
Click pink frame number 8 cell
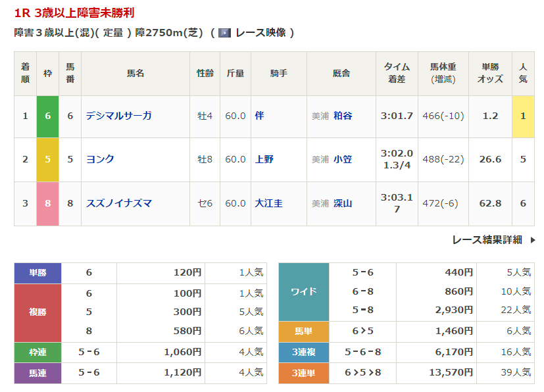47,203
